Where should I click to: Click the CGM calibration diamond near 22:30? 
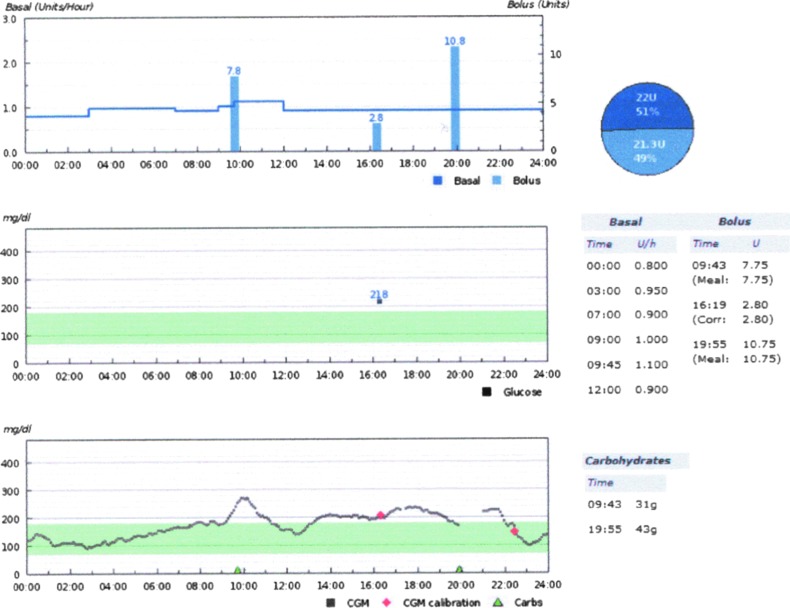point(514,531)
